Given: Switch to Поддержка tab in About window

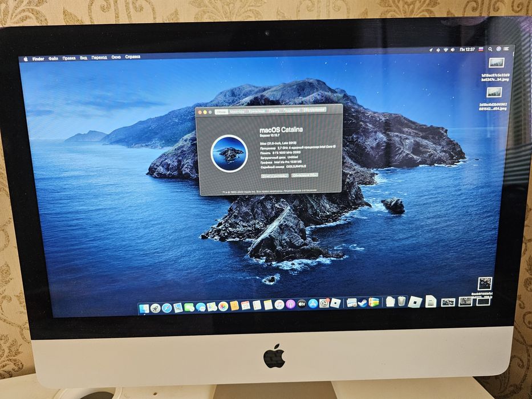Looking at the screenshot, I should point(291,110).
